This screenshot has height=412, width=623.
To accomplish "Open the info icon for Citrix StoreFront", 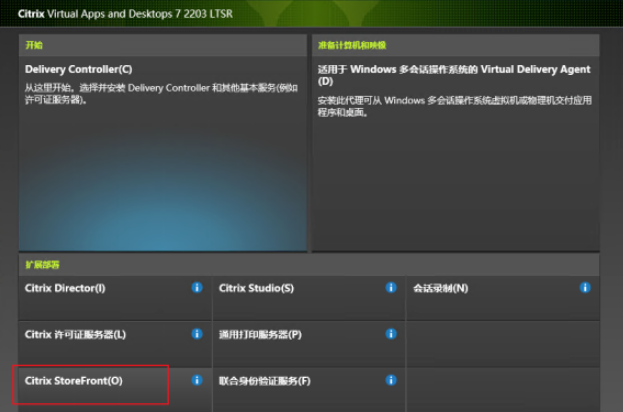I will coord(197,380).
